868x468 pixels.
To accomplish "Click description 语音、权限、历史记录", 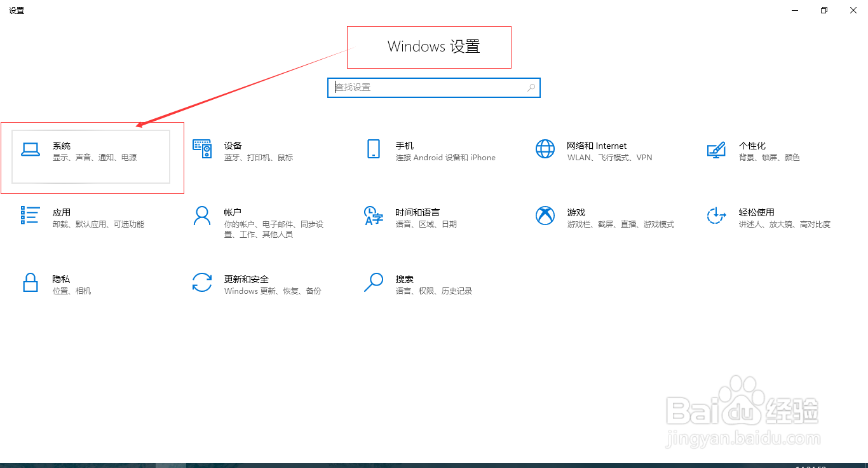I will click(x=434, y=291).
